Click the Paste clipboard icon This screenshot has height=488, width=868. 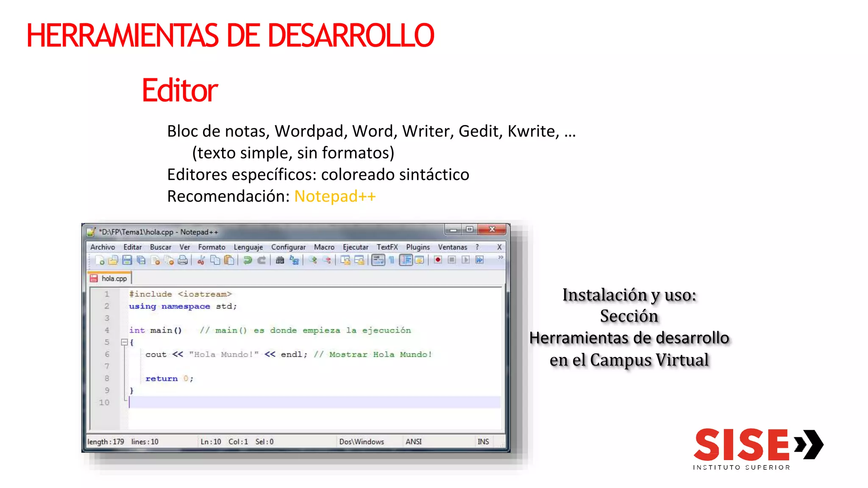pyautogui.click(x=229, y=260)
